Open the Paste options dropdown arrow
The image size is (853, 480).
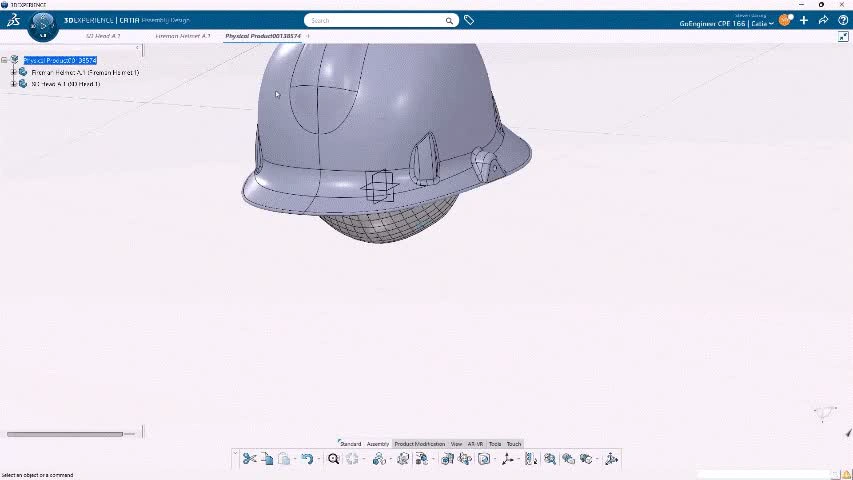point(294,459)
